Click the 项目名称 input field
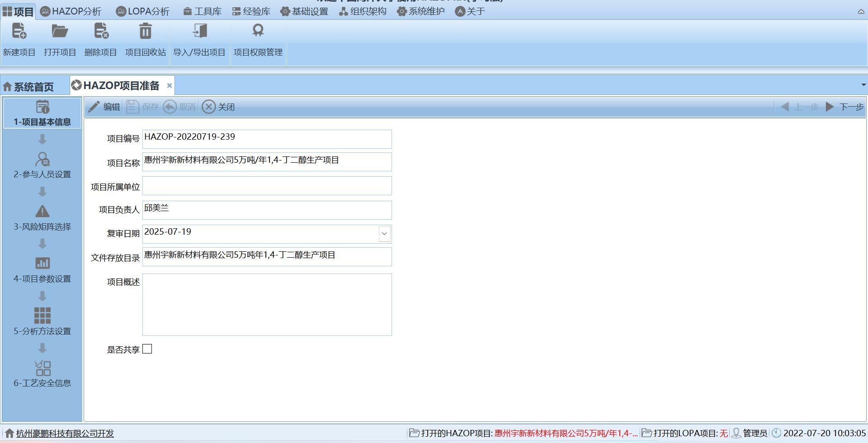 (x=267, y=162)
